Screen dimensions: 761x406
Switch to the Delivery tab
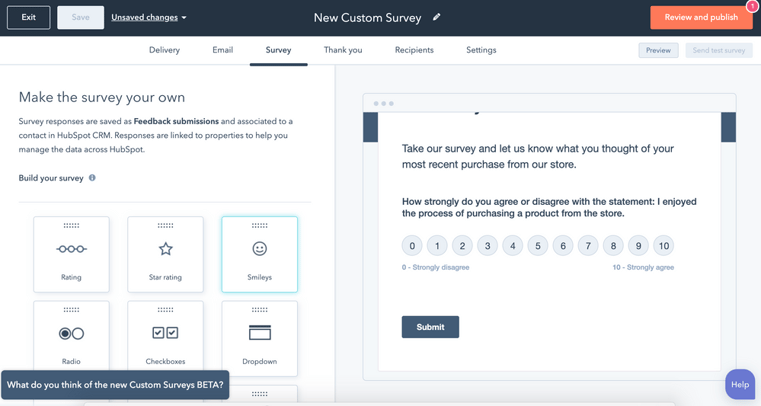click(164, 50)
